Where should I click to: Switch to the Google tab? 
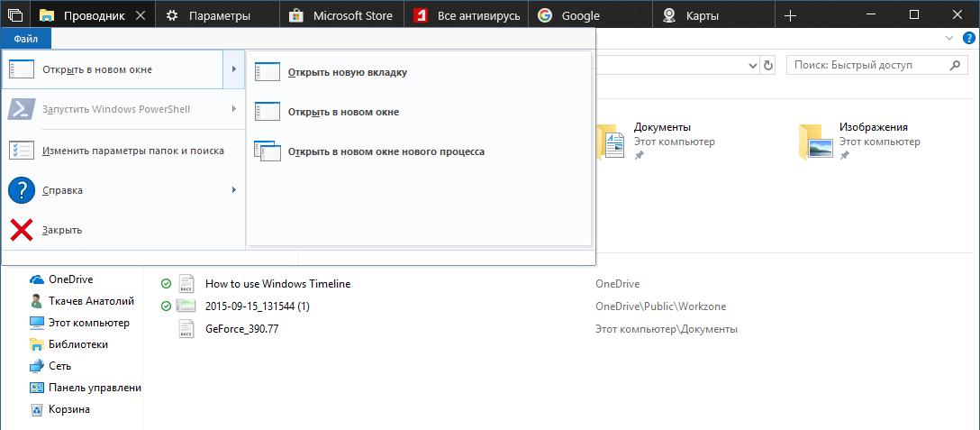pos(591,15)
